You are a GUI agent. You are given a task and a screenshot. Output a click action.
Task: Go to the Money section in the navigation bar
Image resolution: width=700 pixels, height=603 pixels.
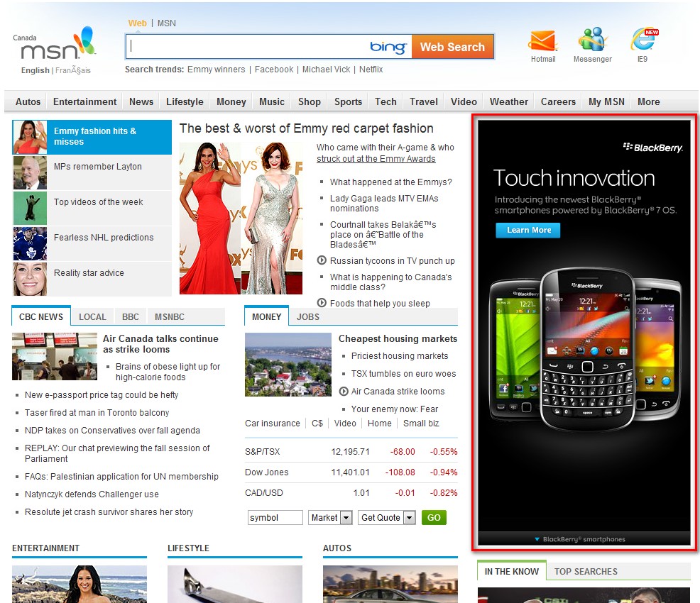(x=231, y=101)
